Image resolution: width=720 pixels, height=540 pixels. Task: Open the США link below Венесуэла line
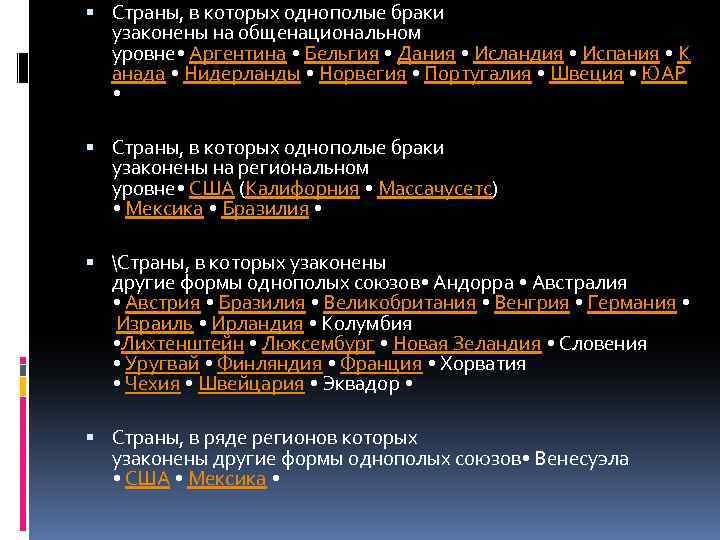click(x=147, y=478)
